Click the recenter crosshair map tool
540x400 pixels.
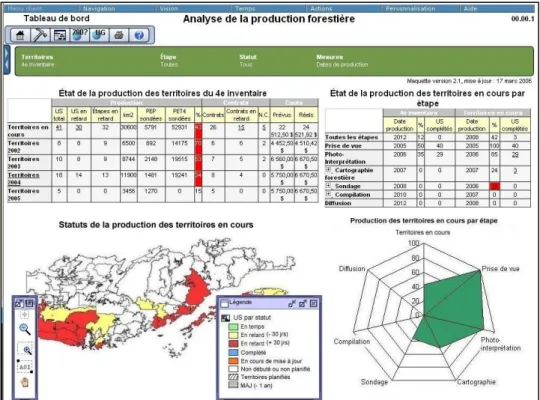(24, 315)
